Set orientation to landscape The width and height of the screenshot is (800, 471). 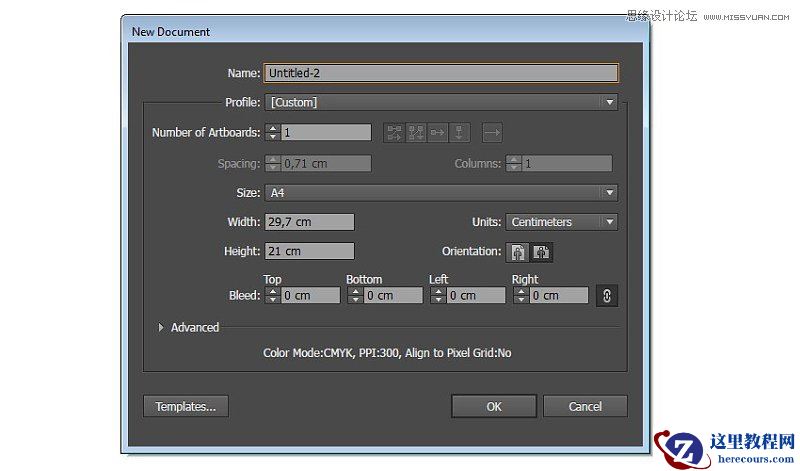pyautogui.click(x=541, y=251)
